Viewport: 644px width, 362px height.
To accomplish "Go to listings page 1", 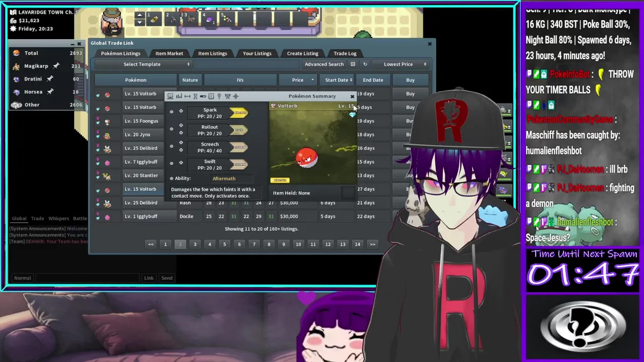I will 165,244.
